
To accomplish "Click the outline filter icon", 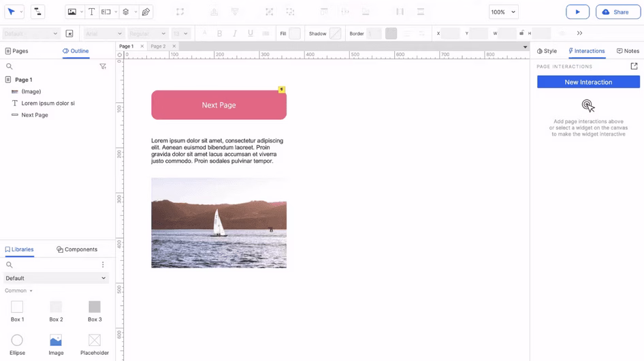I will (x=103, y=66).
